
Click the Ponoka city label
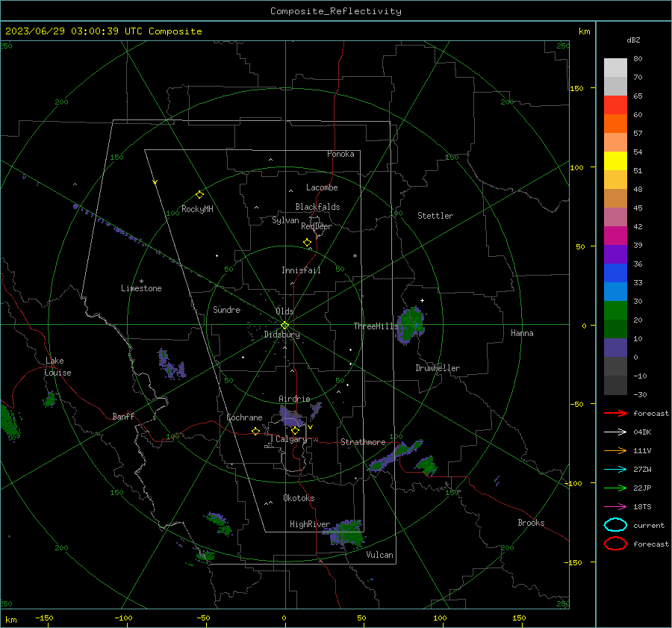point(340,154)
